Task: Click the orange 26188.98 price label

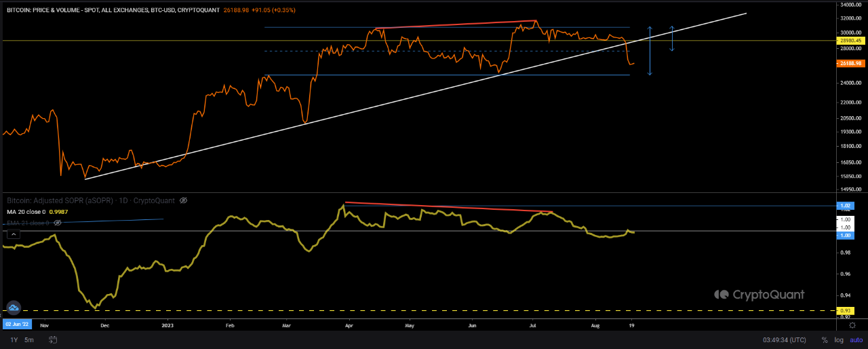Action: point(850,63)
